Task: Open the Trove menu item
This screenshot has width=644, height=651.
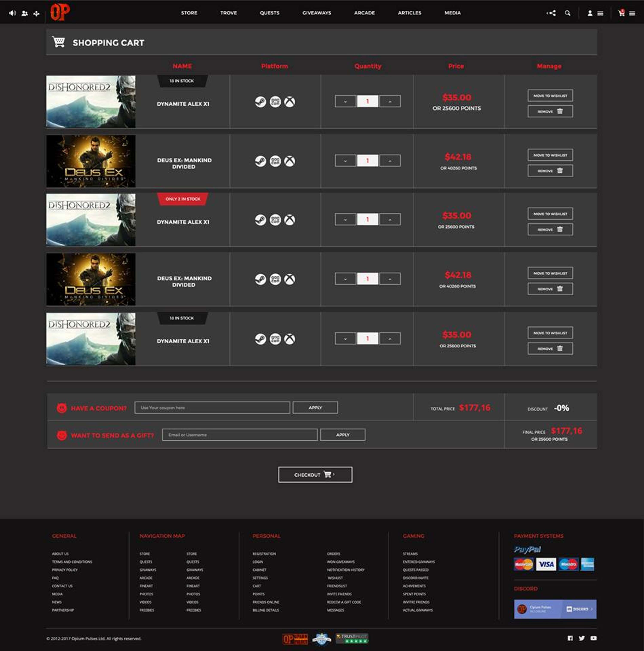Action: tap(229, 13)
